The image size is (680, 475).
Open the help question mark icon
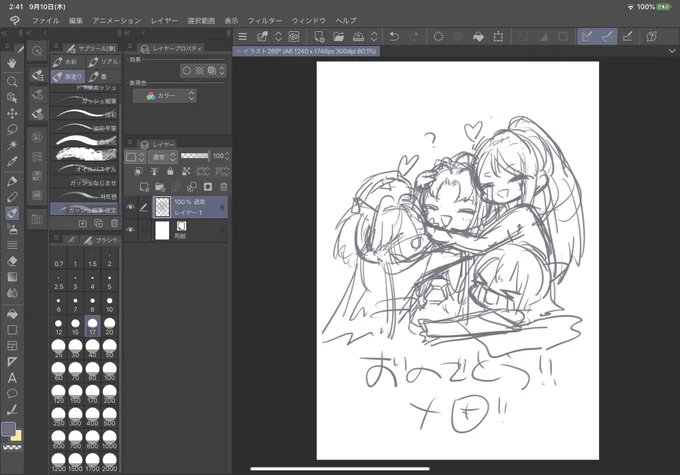pos(651,36)
